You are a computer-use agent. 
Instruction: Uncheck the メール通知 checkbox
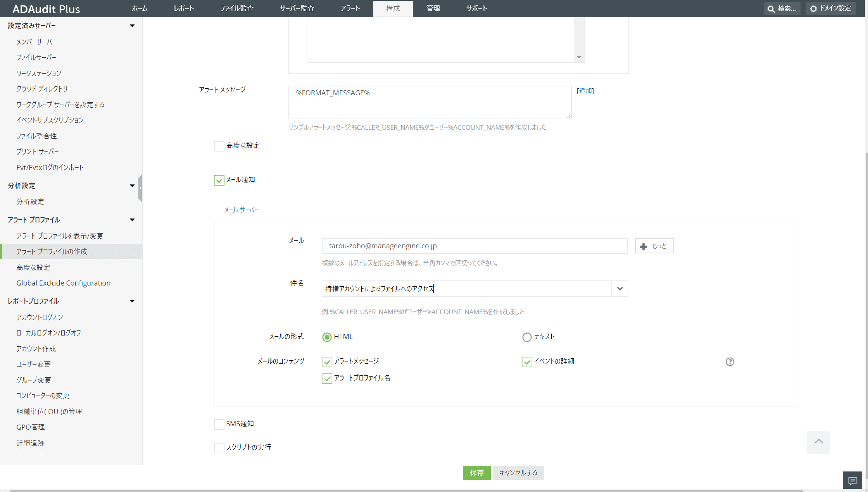219,180
